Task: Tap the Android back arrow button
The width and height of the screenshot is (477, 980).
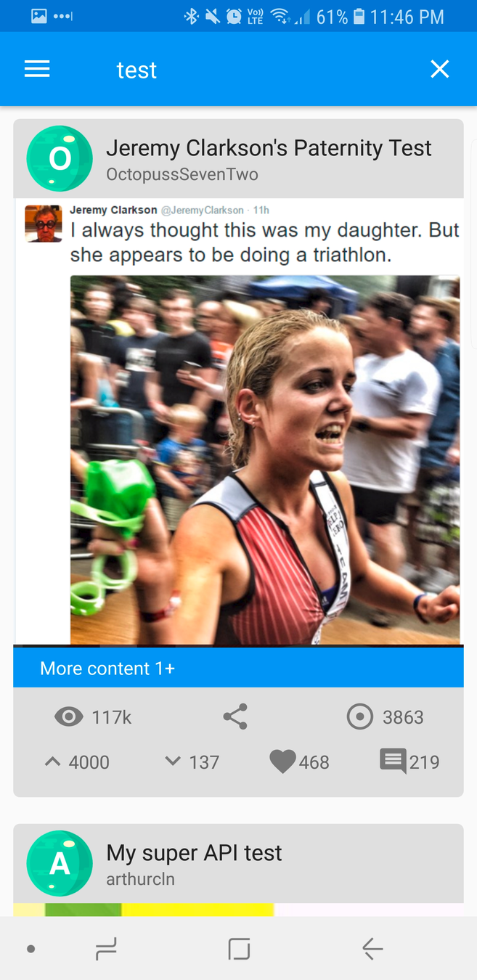Action: 372,949
